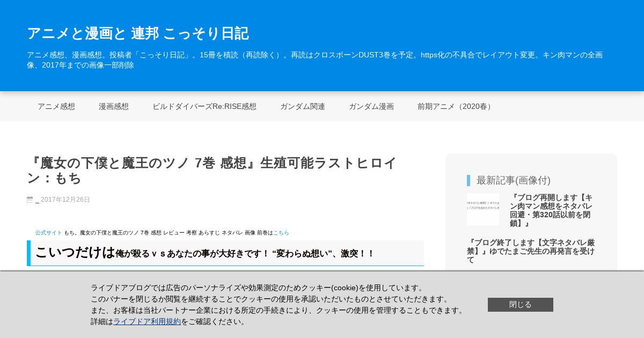The image size is (644, 338).
Task: Open the 公式サイト link
Action: [x=49, y=233]
